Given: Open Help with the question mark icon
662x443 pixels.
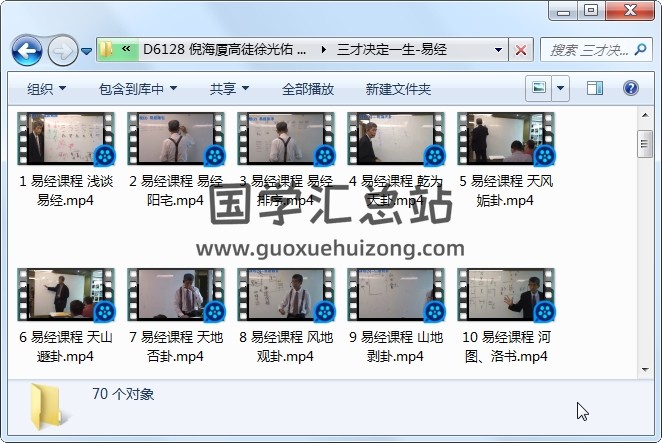Looking at the screenshot, I should coord(631,88).
